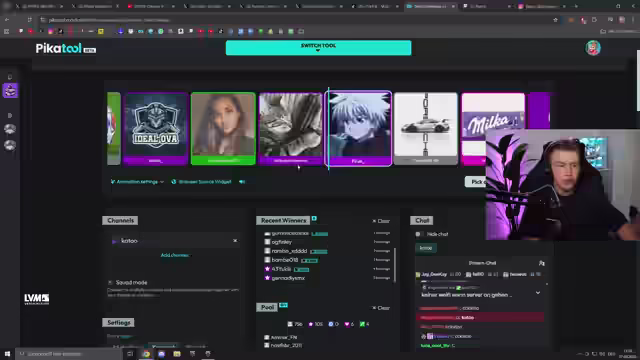Expand the Animation settings dropdown
Screen dimensions: 640x360
click(x=137, y=182)
